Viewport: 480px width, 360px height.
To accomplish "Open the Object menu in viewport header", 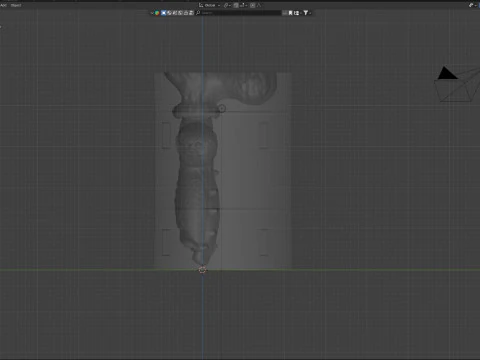I will [x=16, y=5].
